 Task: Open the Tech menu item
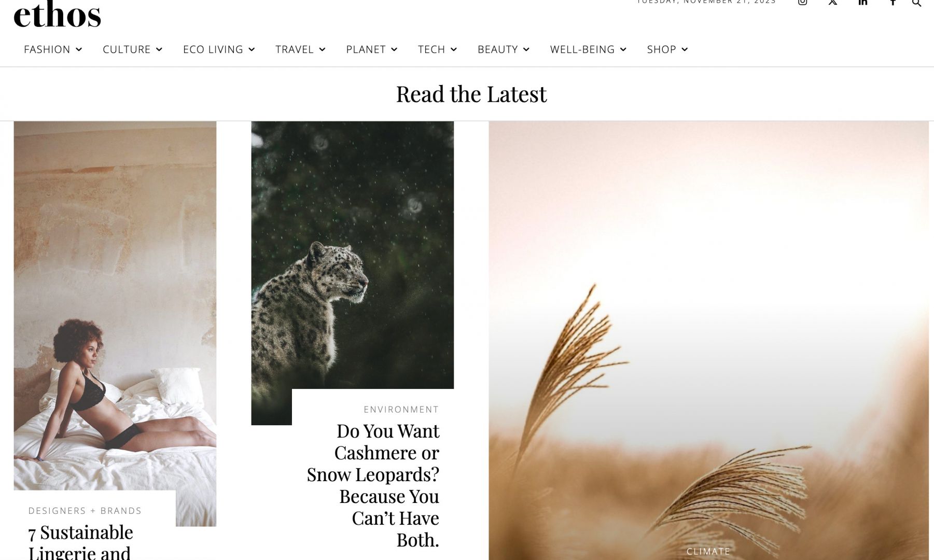[x=431, y=49]
